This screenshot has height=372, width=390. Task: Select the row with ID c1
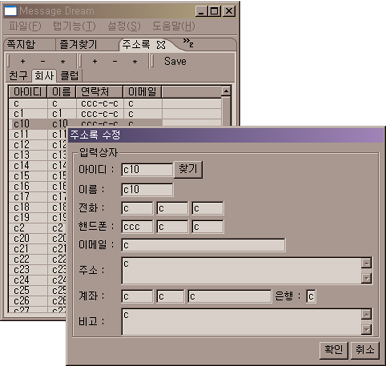click(115, 114)
